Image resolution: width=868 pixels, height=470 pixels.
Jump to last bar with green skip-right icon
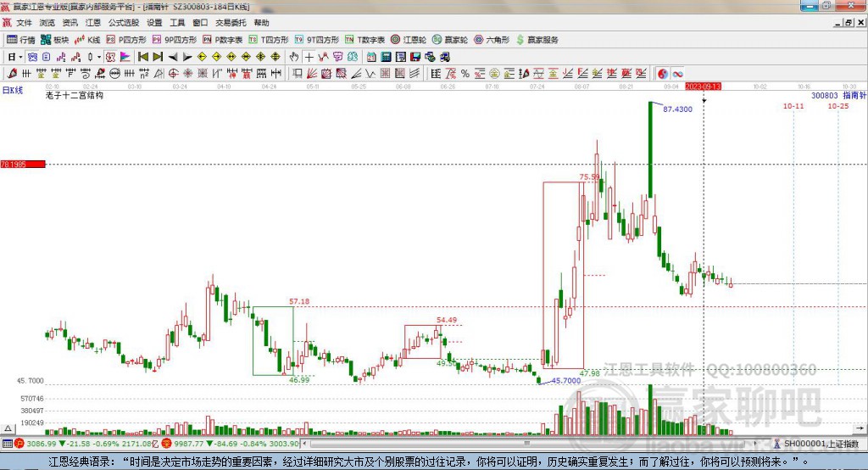point(158,57)
